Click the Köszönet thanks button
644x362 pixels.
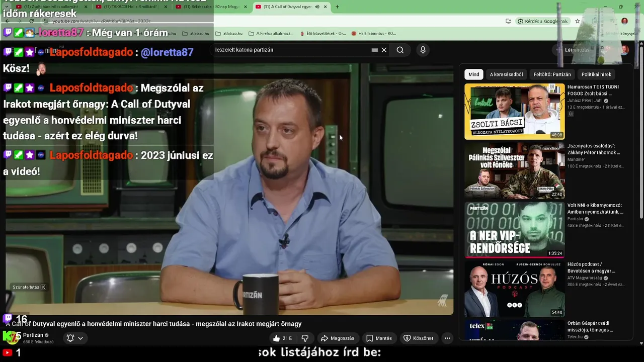click(x=418, y=338)
